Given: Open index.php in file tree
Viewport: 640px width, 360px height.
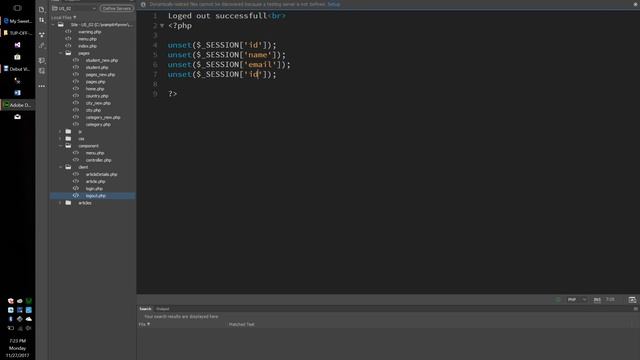Looking at the screenshot, I should 87,46.
